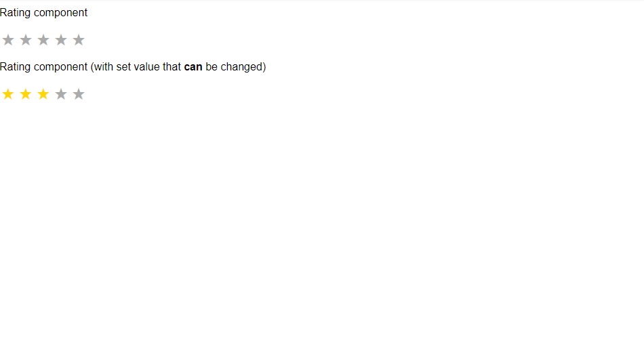Rate one star in the empty rating

coord(8,40)
